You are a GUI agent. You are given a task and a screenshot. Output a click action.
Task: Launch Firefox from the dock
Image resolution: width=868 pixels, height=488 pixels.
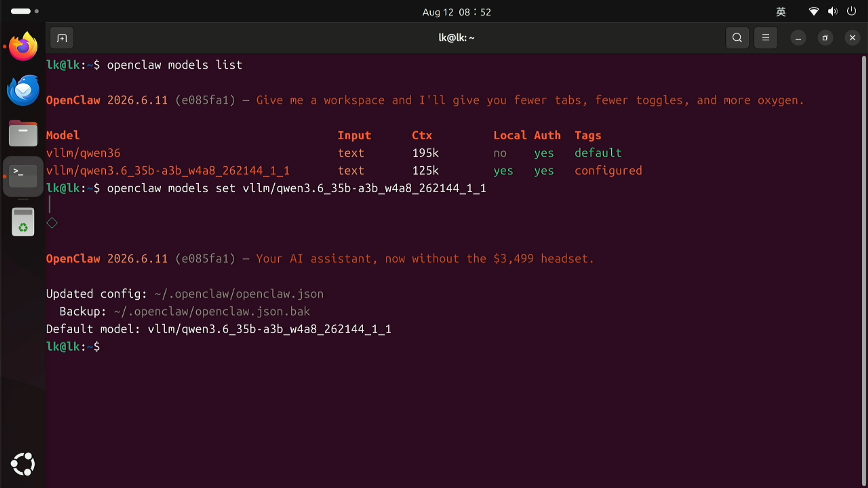[x=23, y=47]
